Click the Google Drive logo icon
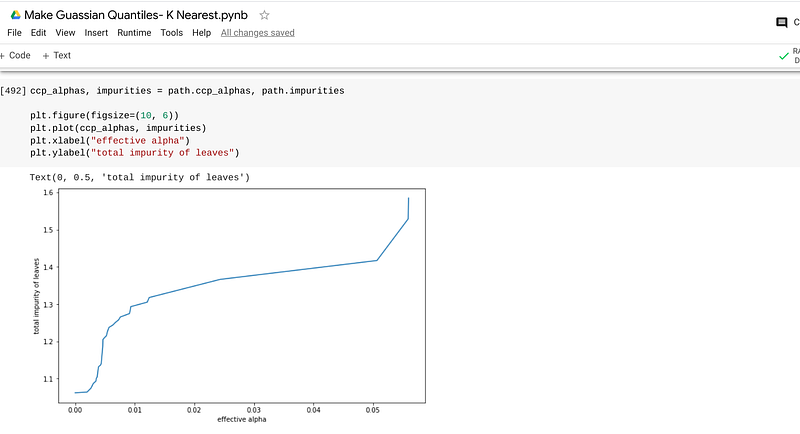The width and height of the screenshot is (800, 434). click(x=16, y=15)
